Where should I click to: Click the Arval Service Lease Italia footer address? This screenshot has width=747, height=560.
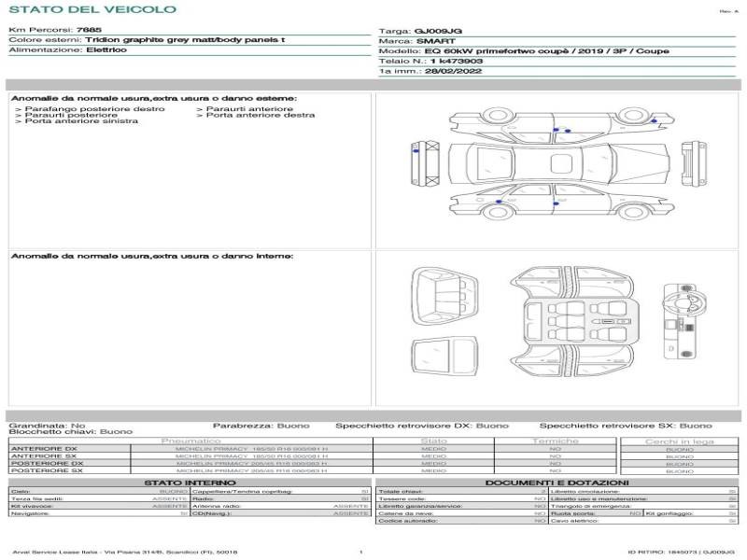125,552
